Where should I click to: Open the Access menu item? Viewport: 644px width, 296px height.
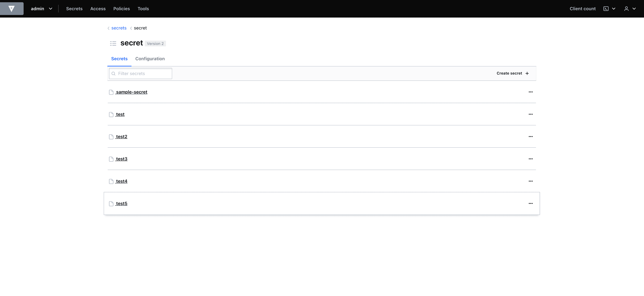[98, 8]
